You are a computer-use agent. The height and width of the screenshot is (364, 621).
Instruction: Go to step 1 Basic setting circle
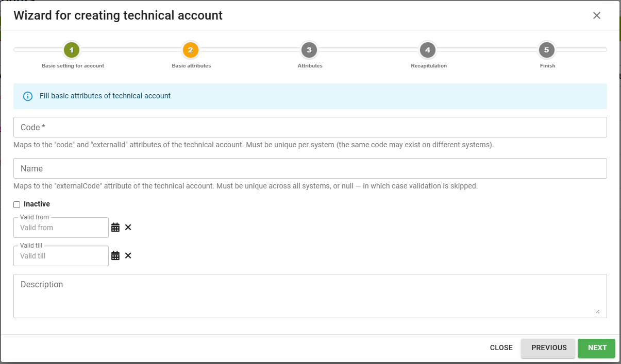[x=72, y=50]
